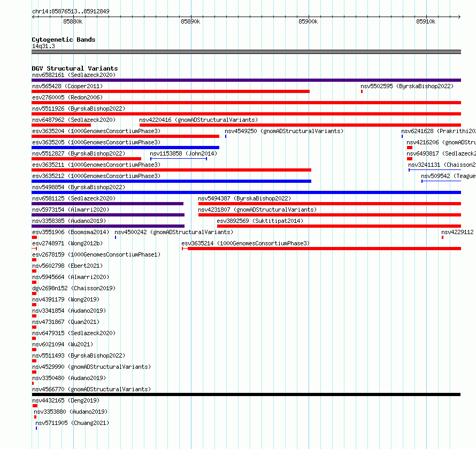Click nsv6581125 (Sedlazeck2020) label
The image size is (476, 449).
pos(74,198)
